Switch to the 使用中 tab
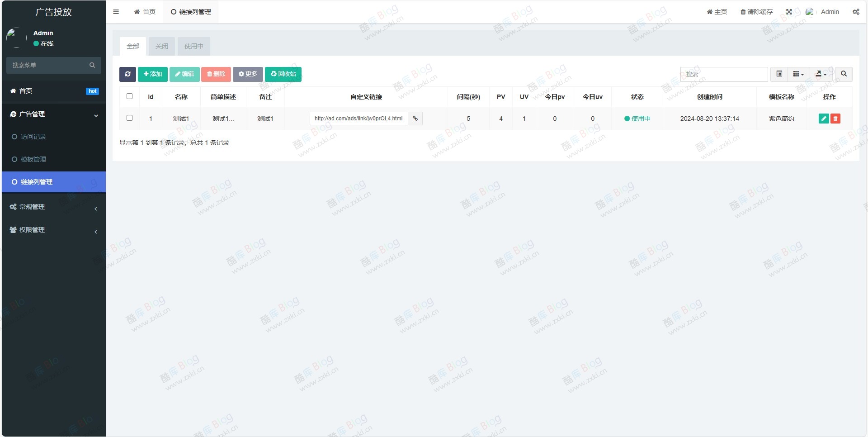This screenshot has width=868, height=437. (193, 46)
